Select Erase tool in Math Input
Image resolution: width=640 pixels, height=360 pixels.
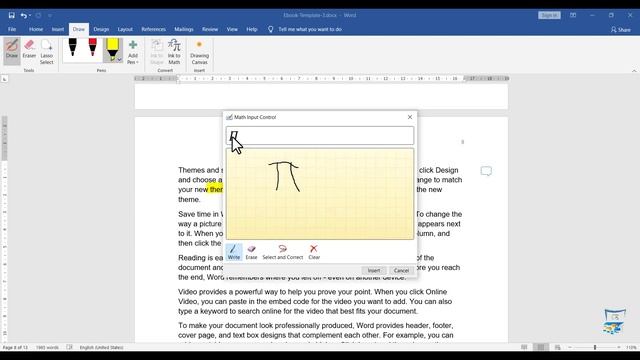pyautogui.click(x=251, y=252)
